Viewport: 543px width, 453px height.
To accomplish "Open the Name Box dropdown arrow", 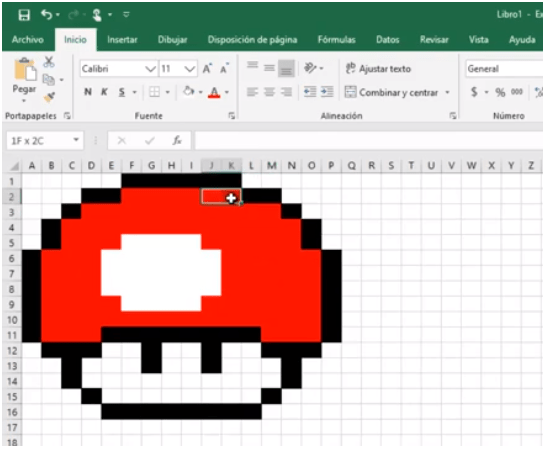I will (76, 140).
